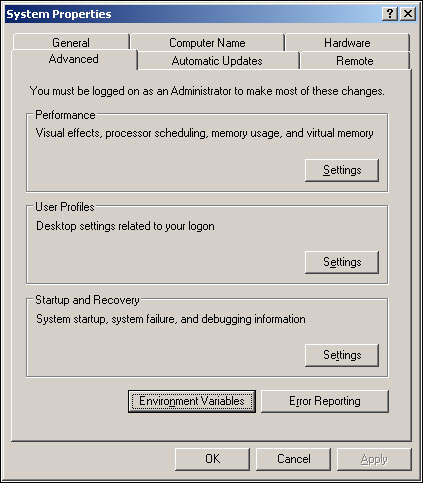The image size is (423, 483).
Task: Open Performance Settings
Action: coord(342,170)
